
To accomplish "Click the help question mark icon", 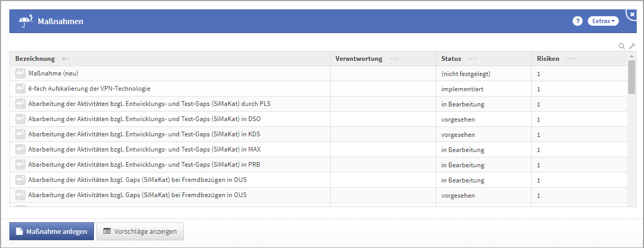I will pos(577,21).
